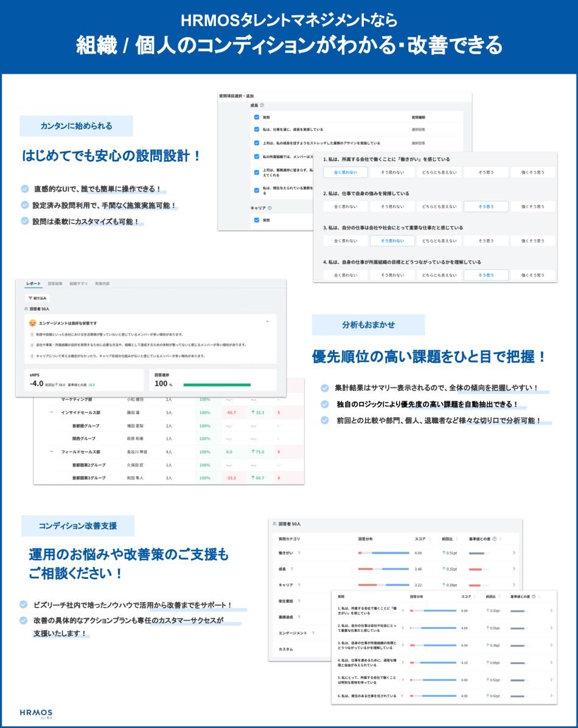Image resolution: width=578 pixels, height=728 pixels.
Task: Expand the 成長 category row chevron in score table
Action: 514,569
